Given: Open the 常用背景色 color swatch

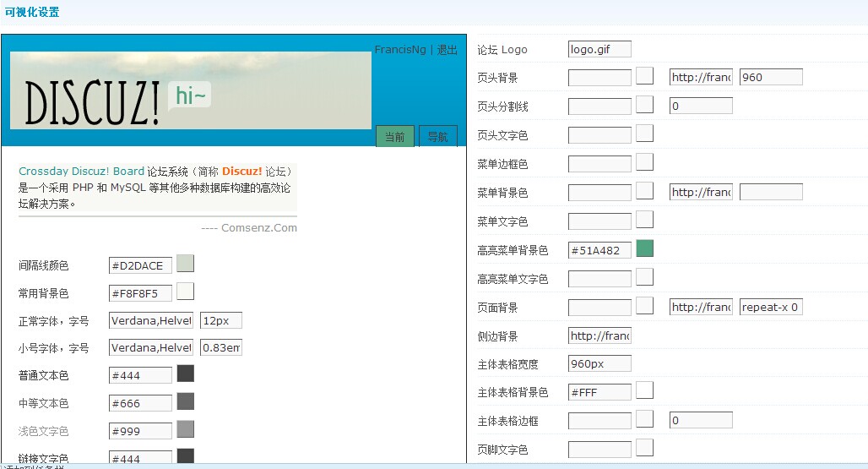Looking at the screenshot, I should click(186, 292).
